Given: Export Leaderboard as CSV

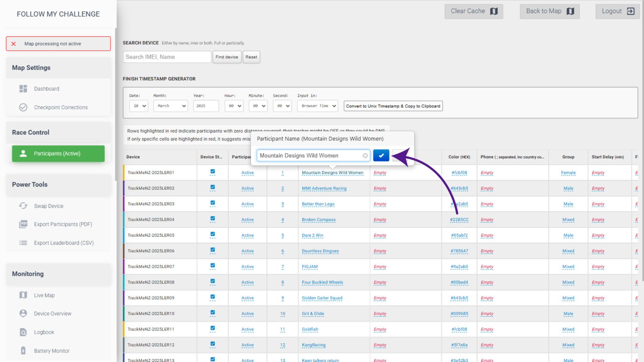Looking at the screenshot, I should click(63, 243).
